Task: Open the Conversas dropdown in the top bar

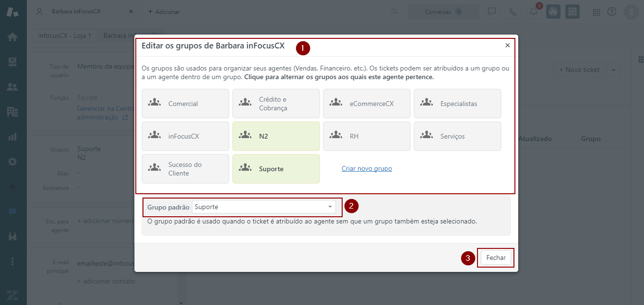Action: point(443,12)
